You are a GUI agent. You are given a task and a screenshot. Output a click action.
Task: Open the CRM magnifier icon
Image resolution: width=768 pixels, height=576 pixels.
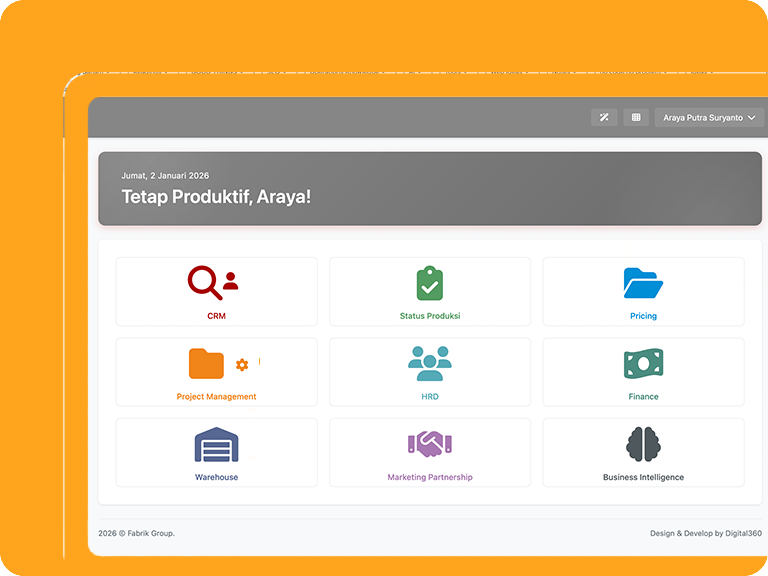coord(205,283)
